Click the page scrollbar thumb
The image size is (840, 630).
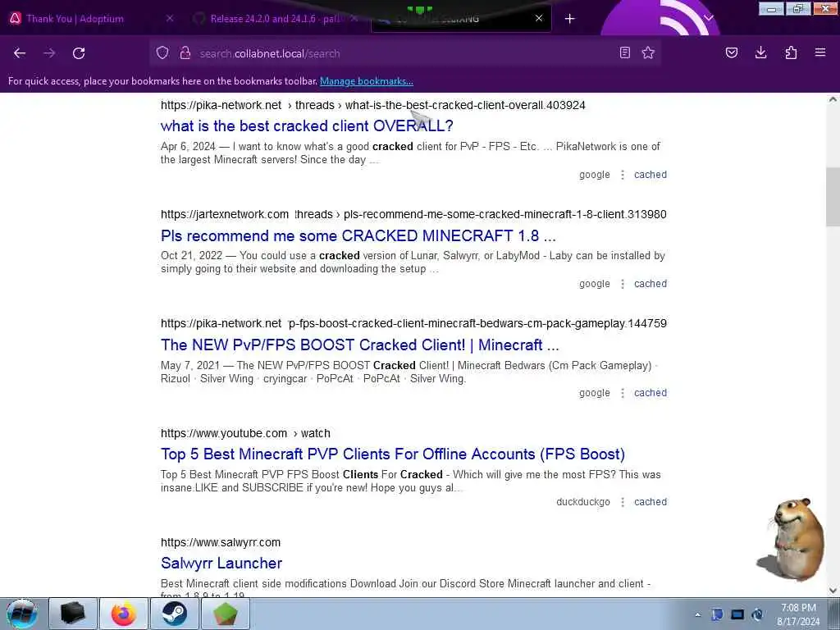[833, 197]
